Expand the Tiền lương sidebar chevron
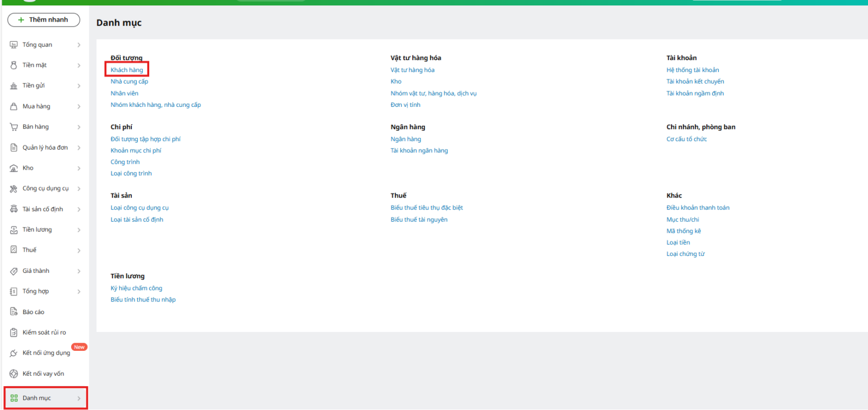This screenshot has height=410, width=868. [79, 230]
